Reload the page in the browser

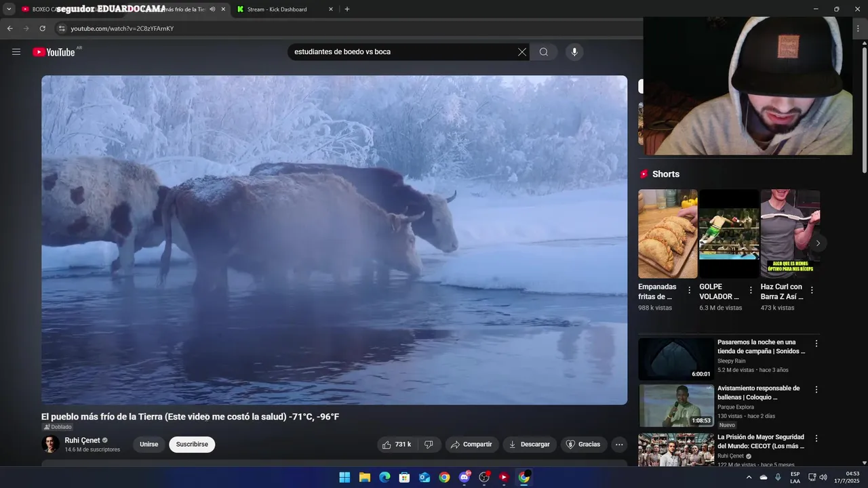point(42,28)
